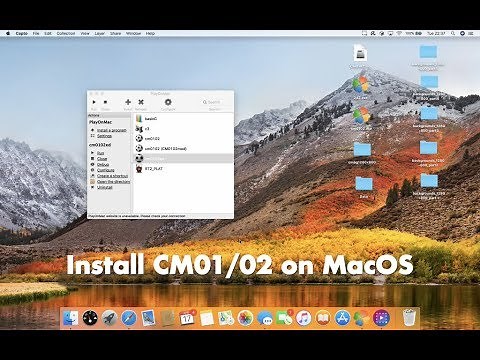This screenshot has height=360, width=480.
Task: Open FaceTime from the Dock
Action: coord(284,318)
